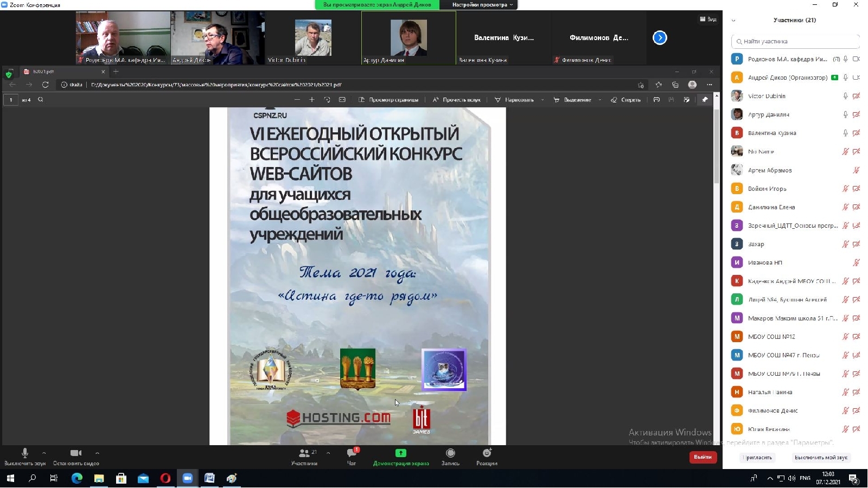The width and height of the screenshot is (868, 488).
Task: Click Пригласить to invite participants
Action: (758, 458)
